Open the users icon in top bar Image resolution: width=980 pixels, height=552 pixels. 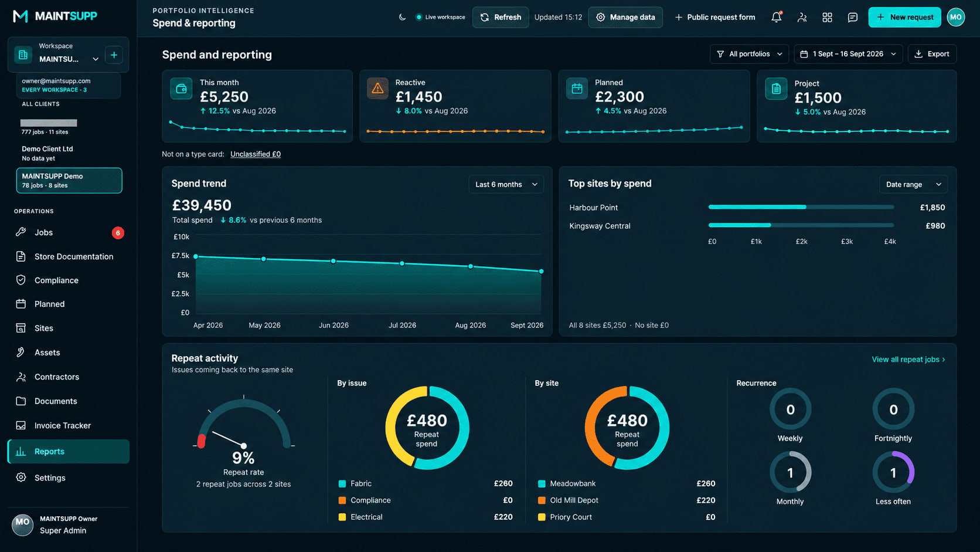[802, 18]
